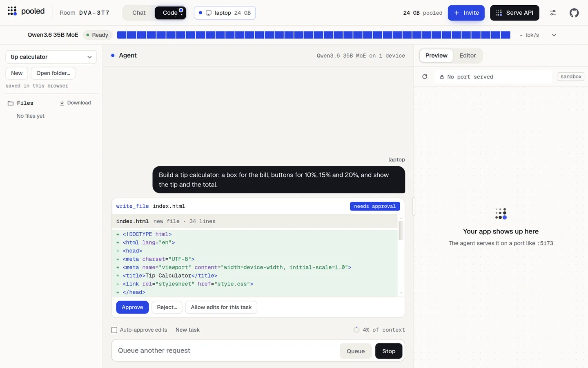Click the Files folder icon
Image resolution: width=588 pixels, height=368 pixels.
tap(11, 103)
